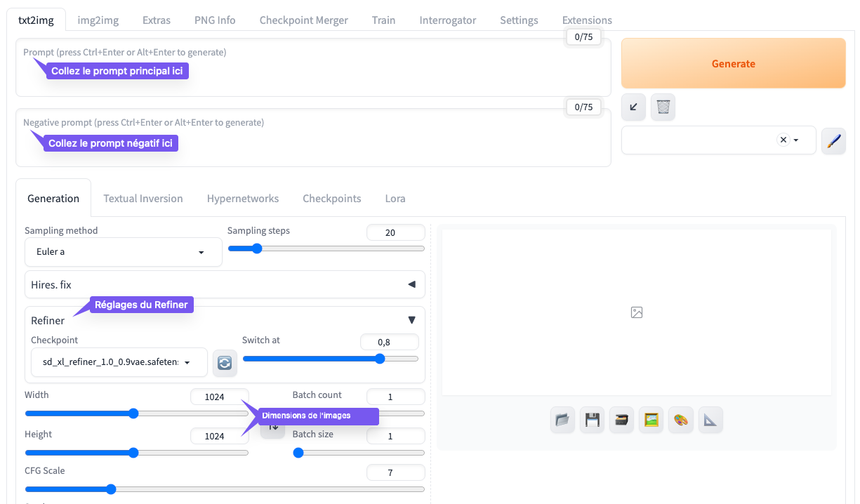Clear the prompt with the trash icon

click(663, 107)
